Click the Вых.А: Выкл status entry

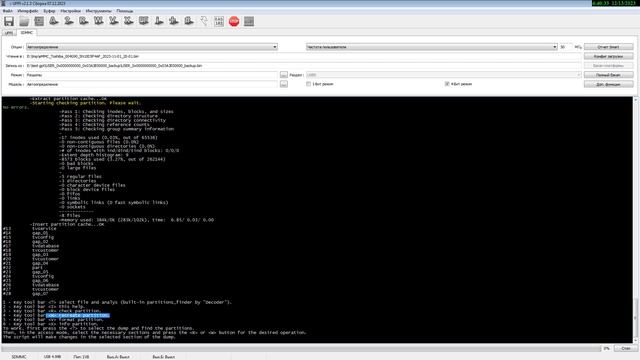(x=118, y=357)
